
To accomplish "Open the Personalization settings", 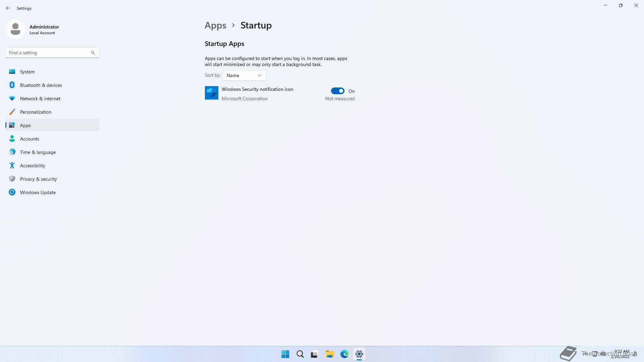I will pyautogui.click(x=36, y=112).
